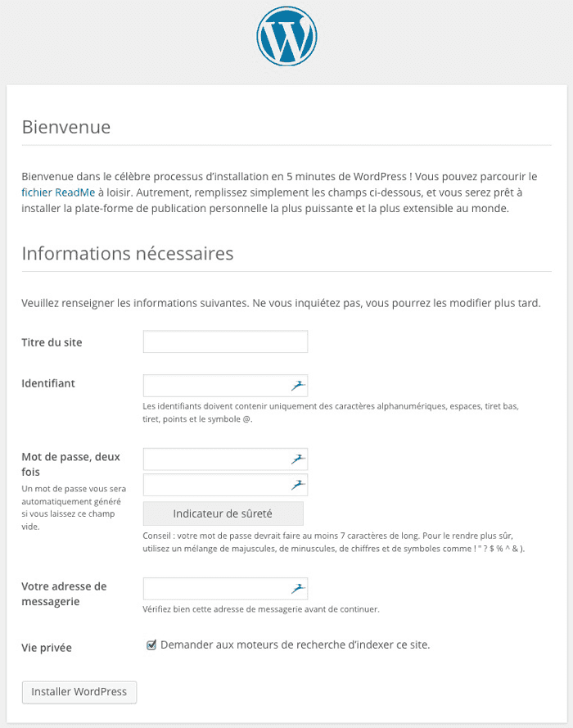
Task: Click autofill icon in second password field
Action: click(298, 485)
